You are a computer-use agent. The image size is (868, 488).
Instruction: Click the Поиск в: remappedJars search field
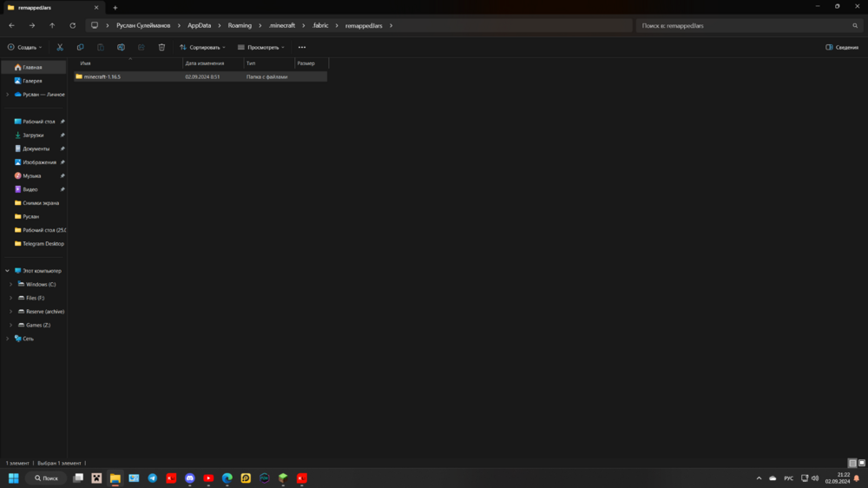[x=750, y=25]
